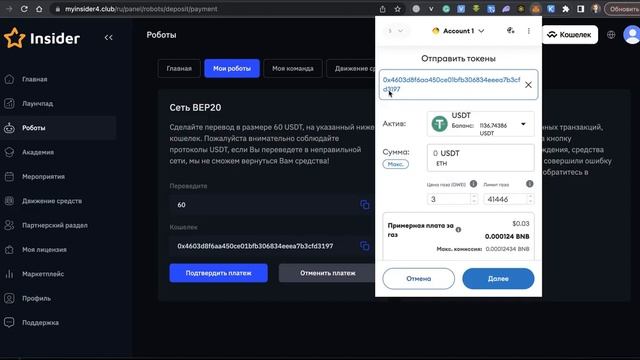Share the page from address bar
This screenshot has width=640, height=360.
[382, 9]
